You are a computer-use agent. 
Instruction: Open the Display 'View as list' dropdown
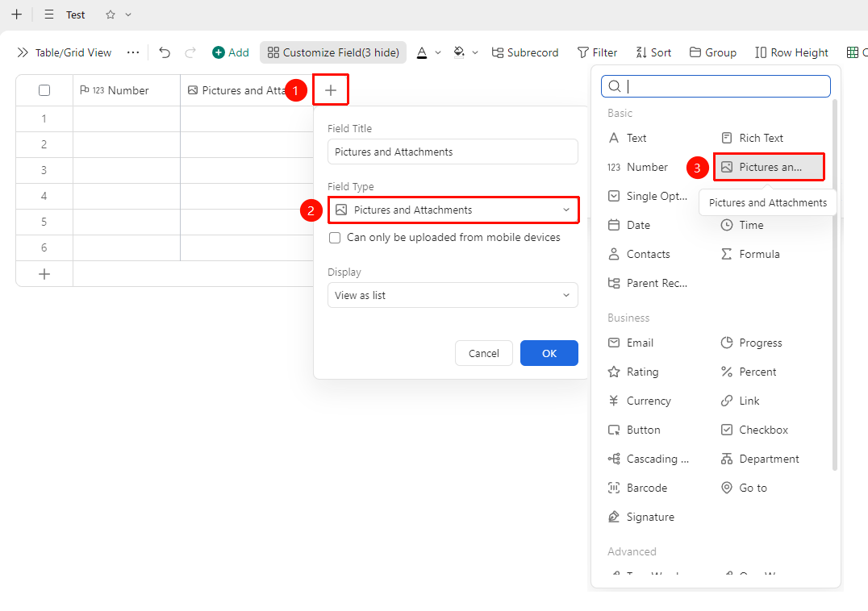pos(453,295)
